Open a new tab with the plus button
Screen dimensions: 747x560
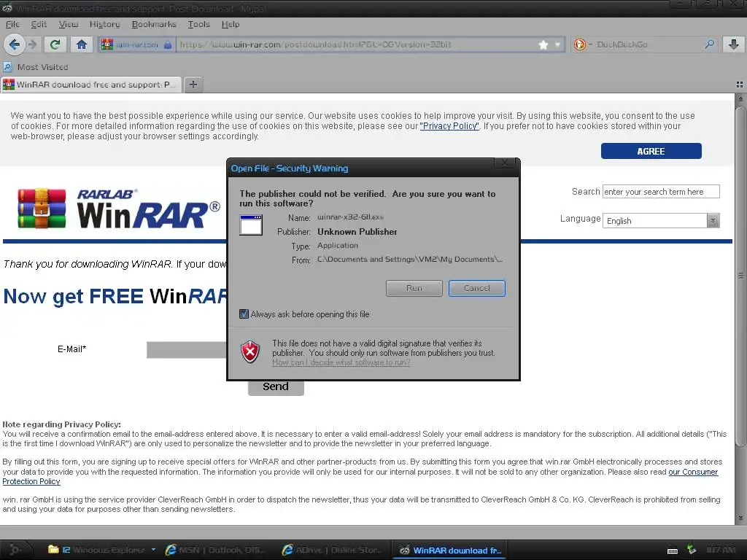(x=193, y=85)
